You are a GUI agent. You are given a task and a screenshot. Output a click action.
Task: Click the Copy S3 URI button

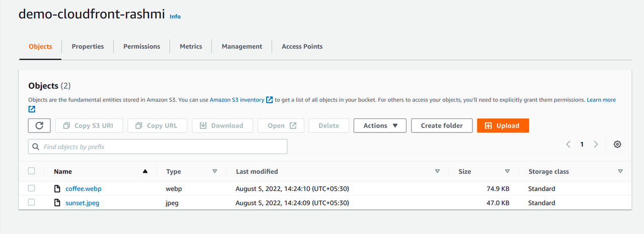(89, 126)
